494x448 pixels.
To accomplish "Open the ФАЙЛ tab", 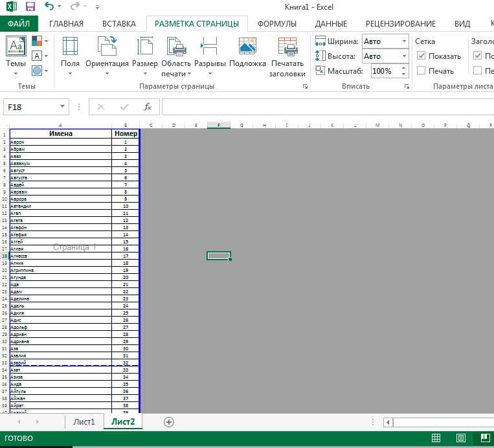I will (19, 23).
